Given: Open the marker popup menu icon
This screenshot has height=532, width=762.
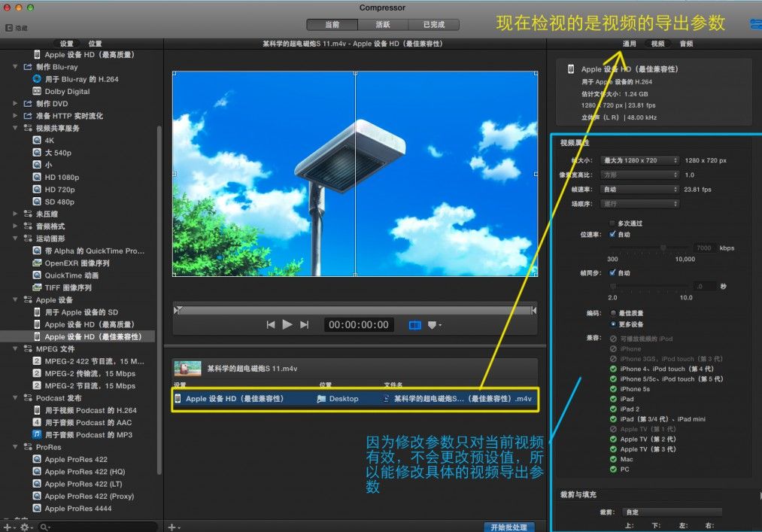Looking at the screenshot, I should [x=434, y=325].
